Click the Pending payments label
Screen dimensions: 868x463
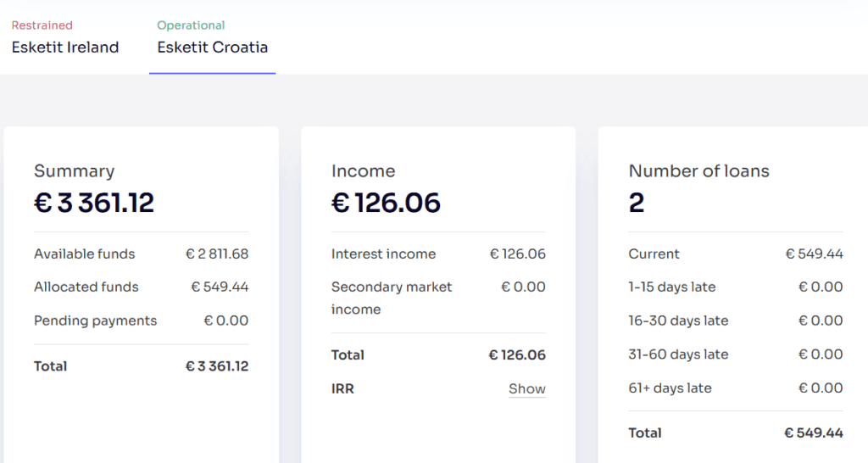pos(95,321)
